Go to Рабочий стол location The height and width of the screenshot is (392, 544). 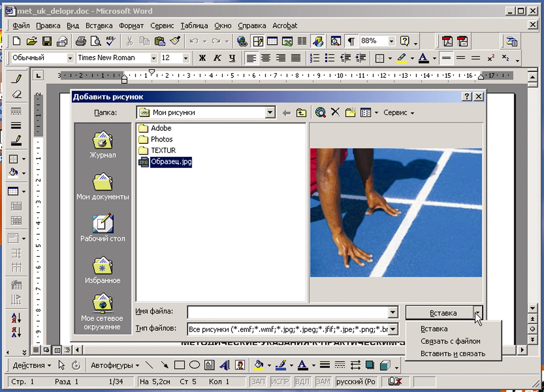103,229
